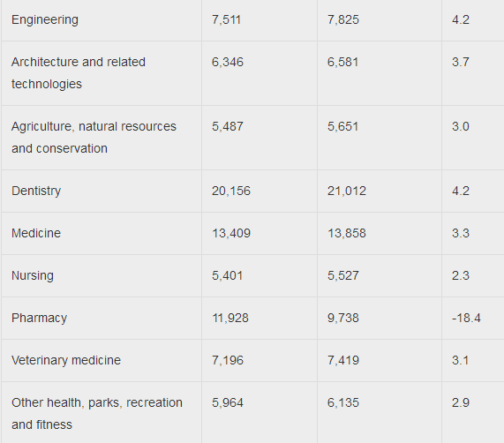
Task: Click the 2.3 Nursing percent change
Action: point(461,275)
